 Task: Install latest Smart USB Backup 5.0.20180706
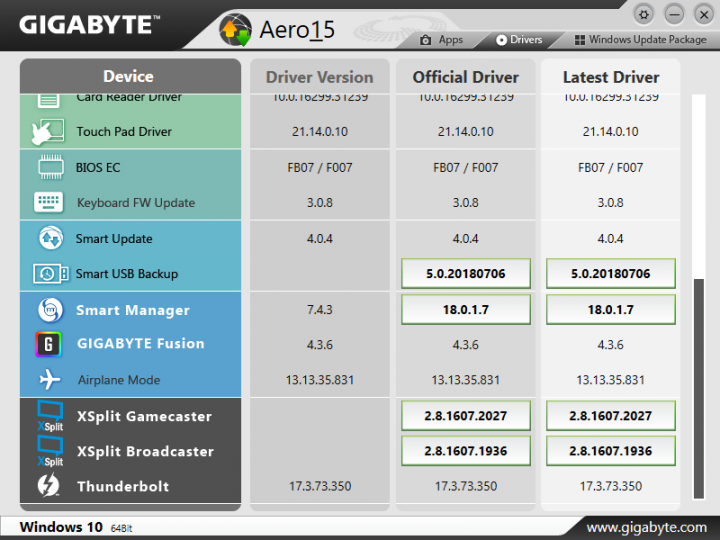click(x=611, y=274)
